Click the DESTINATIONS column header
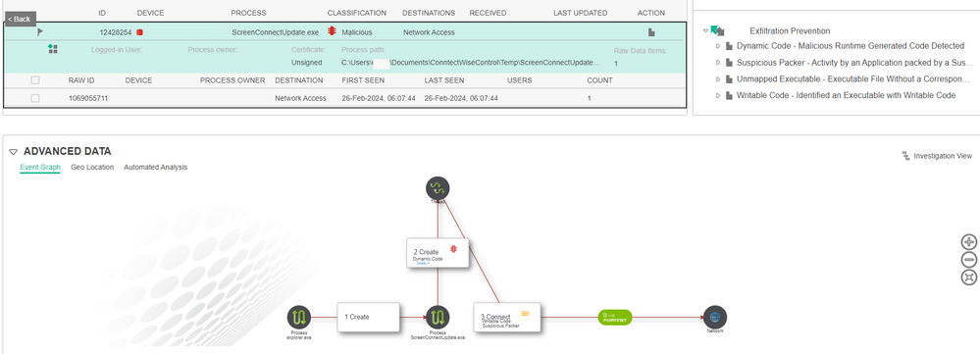 point(429,13)
